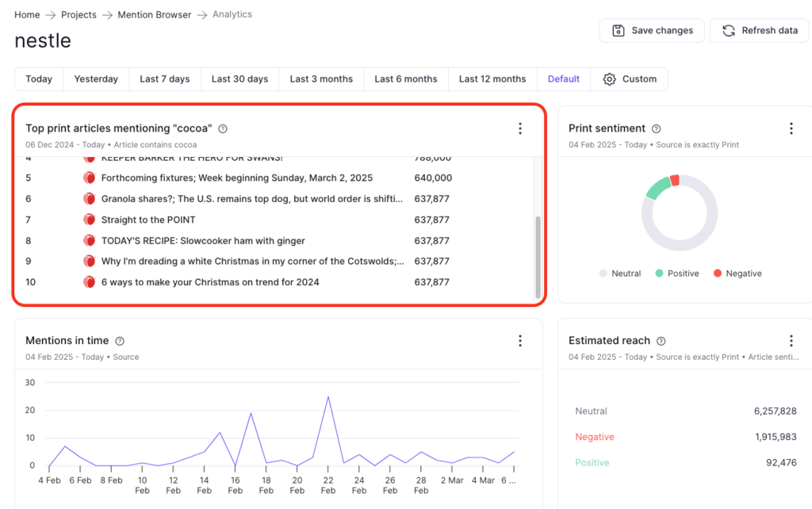Screen dimensions: 812x509
Task: Click the Mentions in time info icon
Action: (x=120, y=341)
